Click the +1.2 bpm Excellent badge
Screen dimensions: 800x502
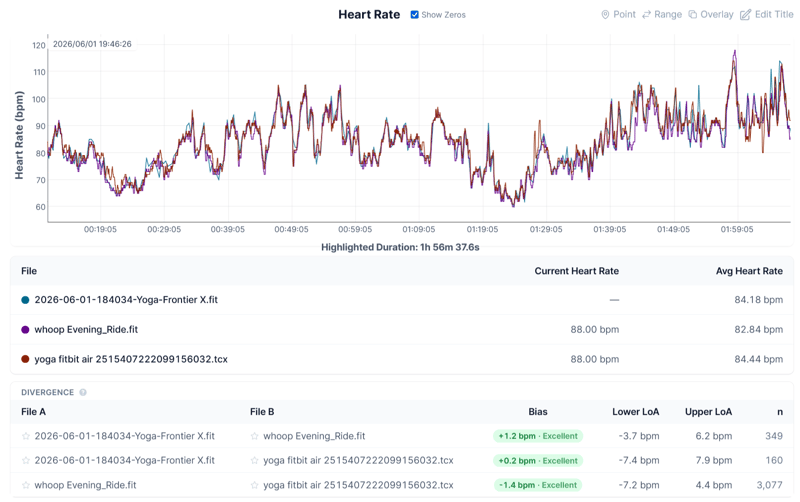click(x=538, y=436)
